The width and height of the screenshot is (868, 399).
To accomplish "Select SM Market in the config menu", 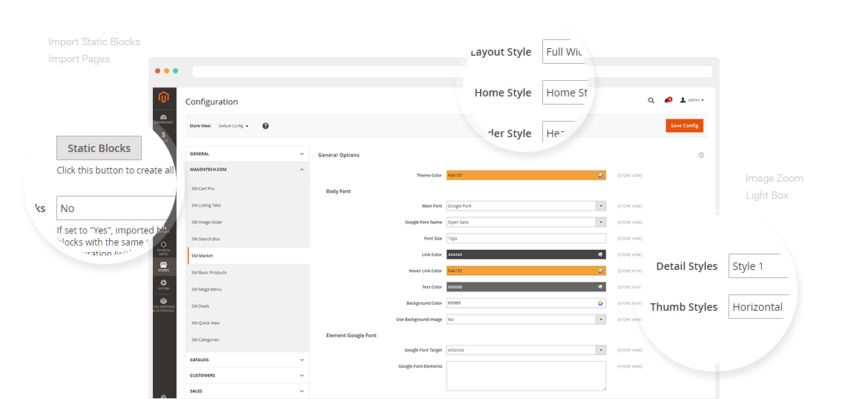I will (x=248, y=256).
